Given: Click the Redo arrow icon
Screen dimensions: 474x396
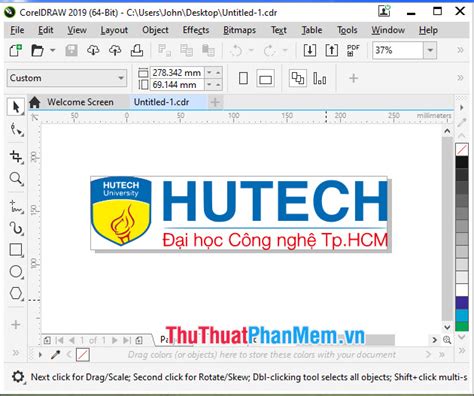Looking at the screenshot, I should [269, 51].
